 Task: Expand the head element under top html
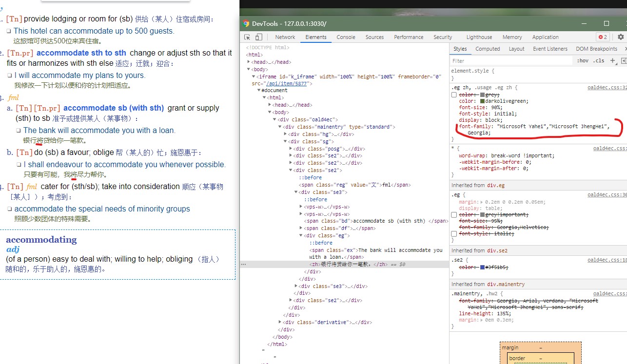249,62
